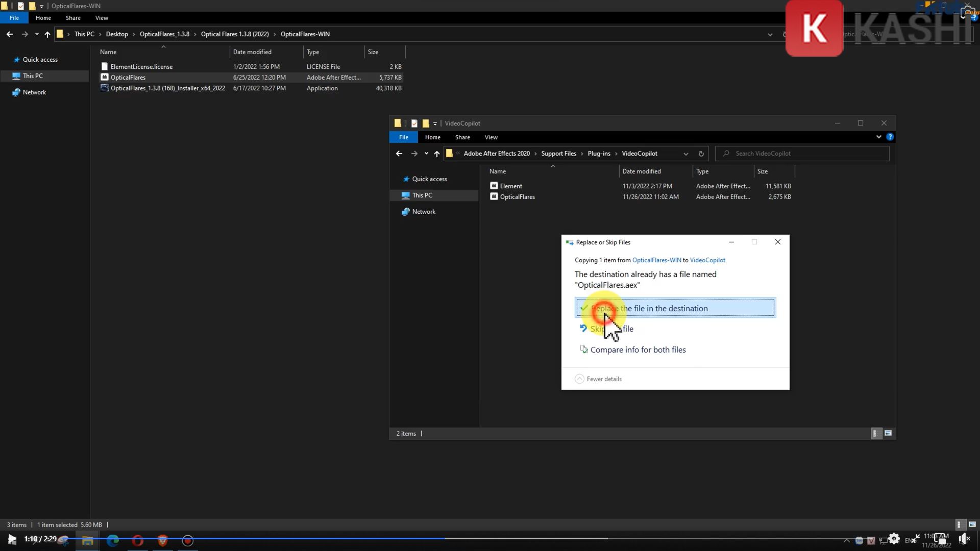Open View tab in OpticalFlares-WIN window
The width and height of the screenshot is (980, 551).
102,18
